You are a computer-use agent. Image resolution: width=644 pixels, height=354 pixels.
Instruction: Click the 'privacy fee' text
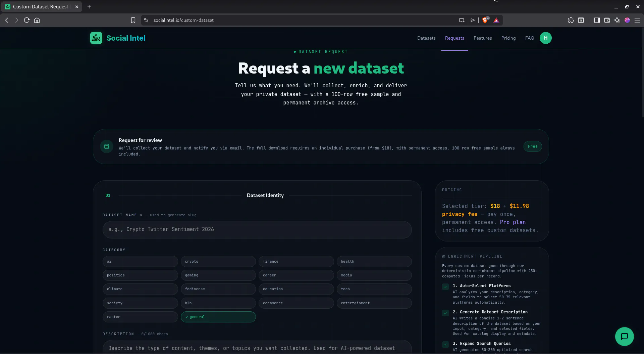[x=460, y=214]
